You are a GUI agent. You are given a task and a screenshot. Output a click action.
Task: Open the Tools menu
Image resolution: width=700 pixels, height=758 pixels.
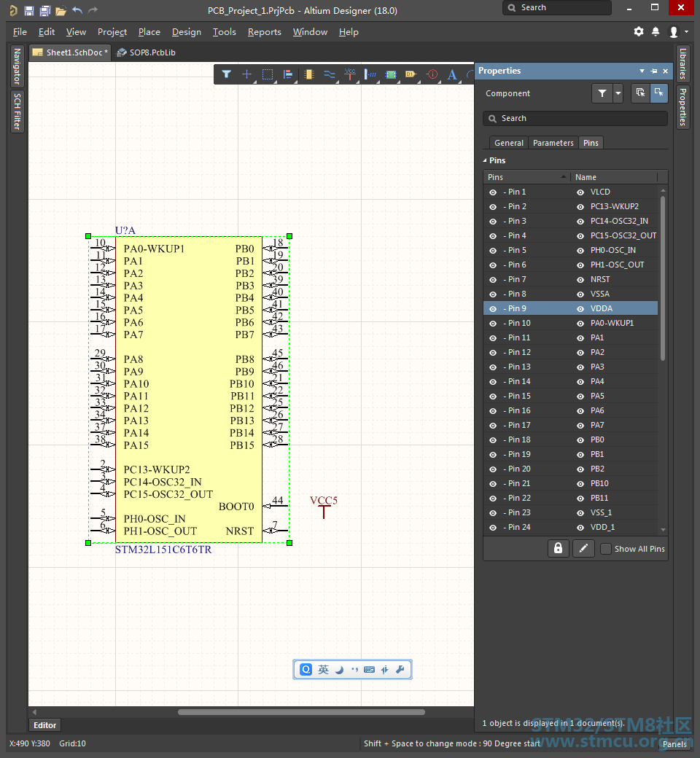224,32
